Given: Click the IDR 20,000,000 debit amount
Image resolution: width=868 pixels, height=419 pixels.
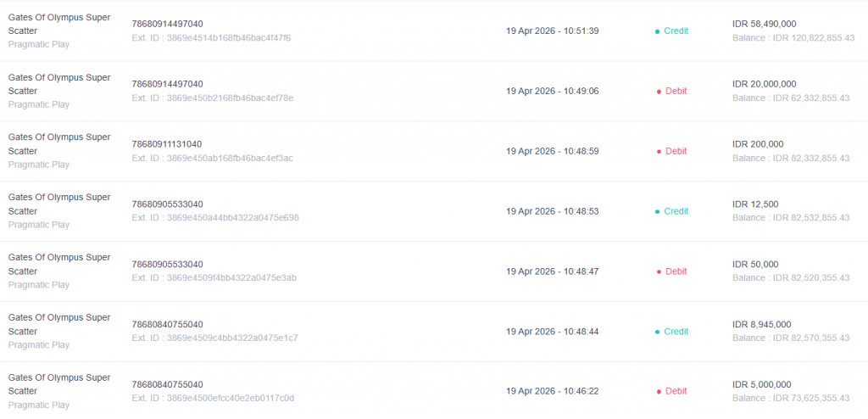Looking at the screenshot, I should [764, 84].
